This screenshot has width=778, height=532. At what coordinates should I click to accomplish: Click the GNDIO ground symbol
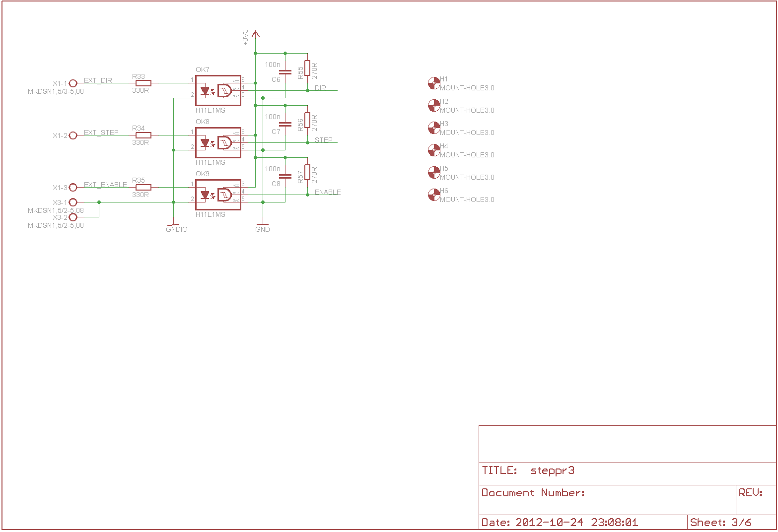(173, 224)
